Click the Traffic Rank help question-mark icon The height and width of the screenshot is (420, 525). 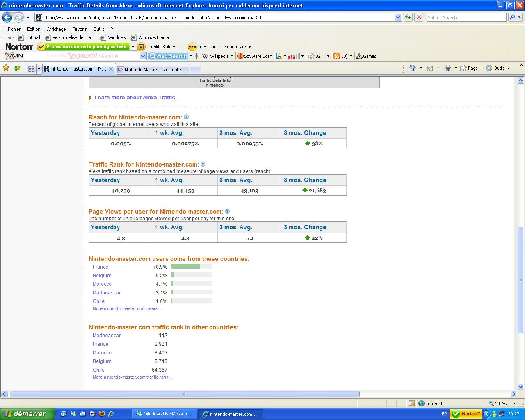[x=203, y=164]
